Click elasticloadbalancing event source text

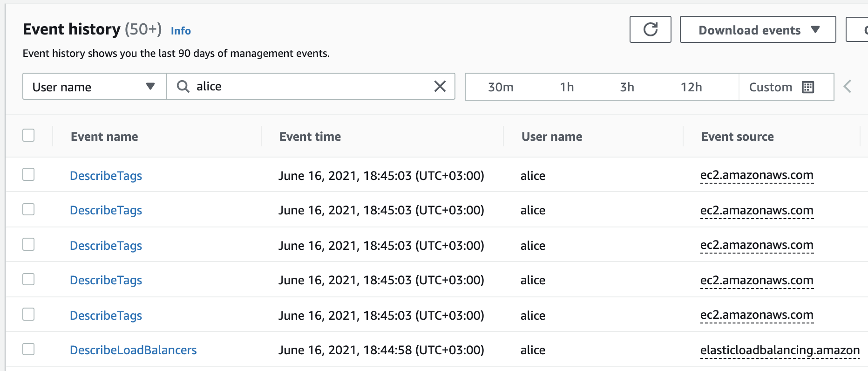(x=780, y=350)
